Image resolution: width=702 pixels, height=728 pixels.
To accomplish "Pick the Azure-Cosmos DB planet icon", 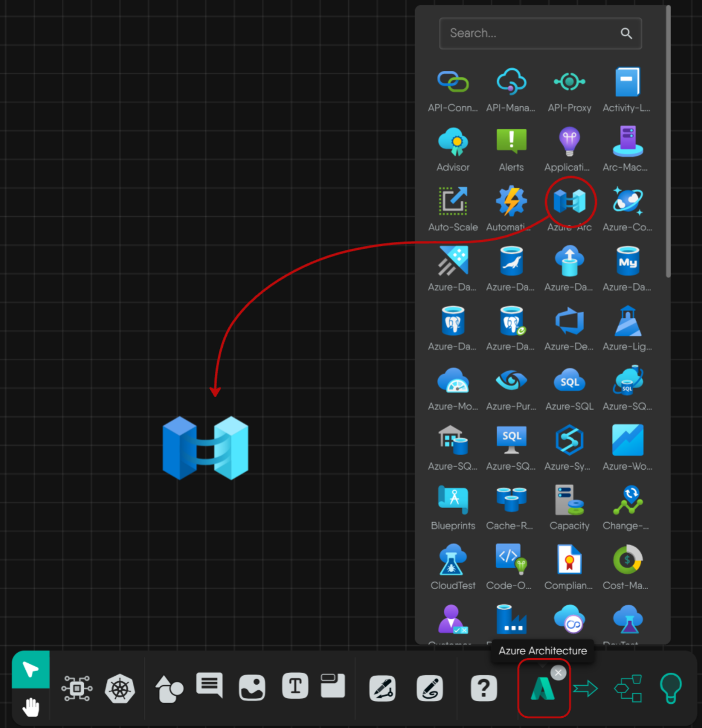I will [628, 201].
